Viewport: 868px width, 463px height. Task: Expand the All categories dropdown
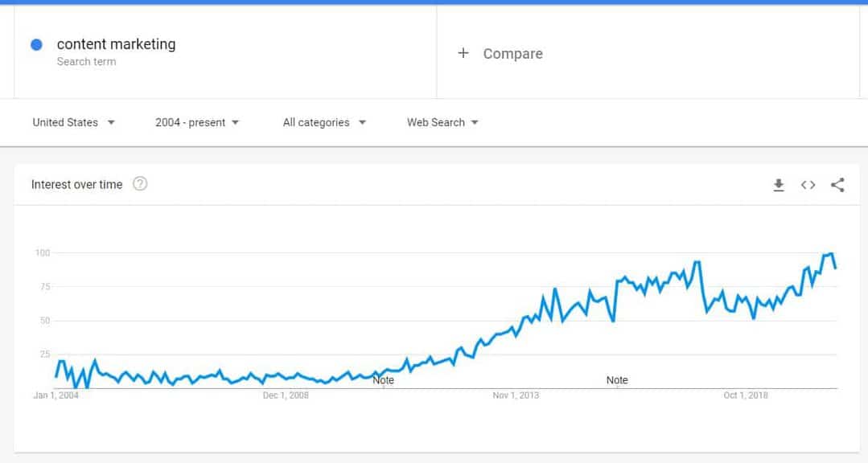coord(324,122)
